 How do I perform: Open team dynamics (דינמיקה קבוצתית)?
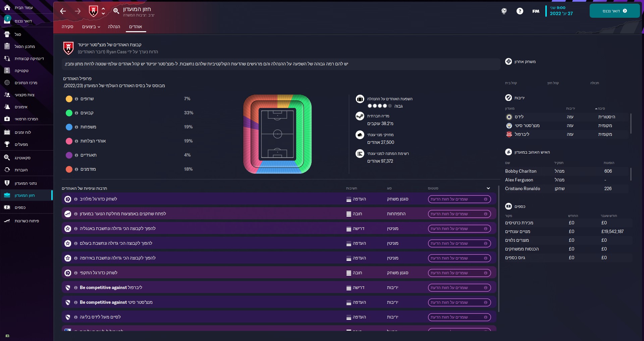(26, 58)
